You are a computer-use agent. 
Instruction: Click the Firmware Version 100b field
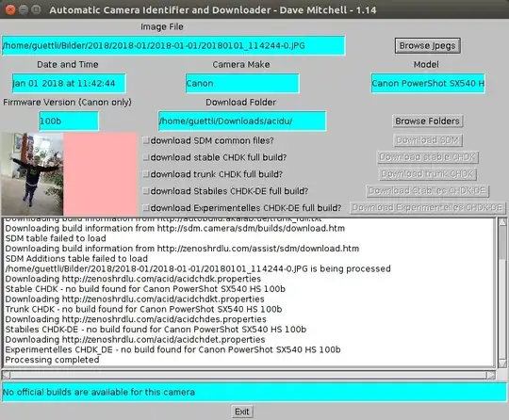tap(69, 121)
